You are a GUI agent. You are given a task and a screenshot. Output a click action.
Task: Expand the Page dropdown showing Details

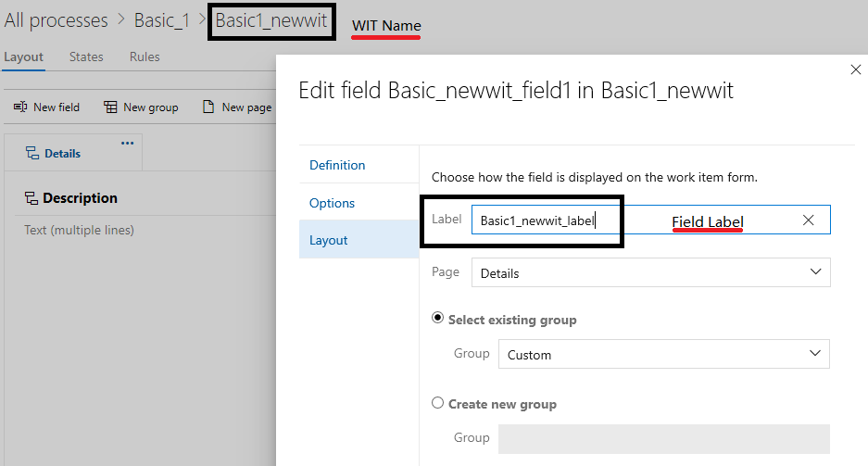click(815, 272)
